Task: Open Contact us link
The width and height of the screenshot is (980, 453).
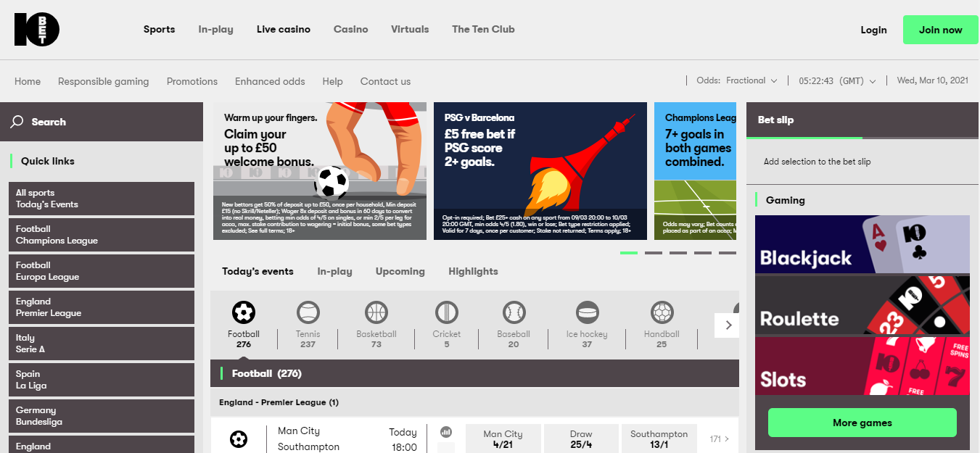Action: tap(385, 81)
